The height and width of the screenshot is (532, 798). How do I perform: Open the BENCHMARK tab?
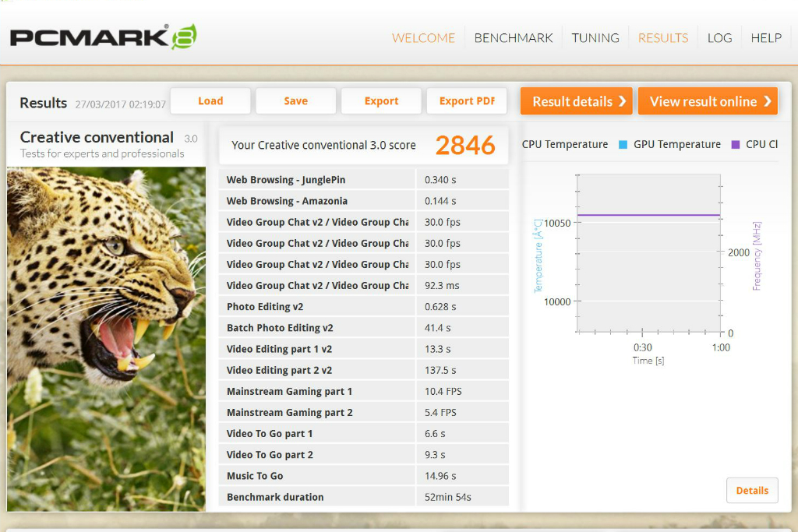click(x=514, y=37)
